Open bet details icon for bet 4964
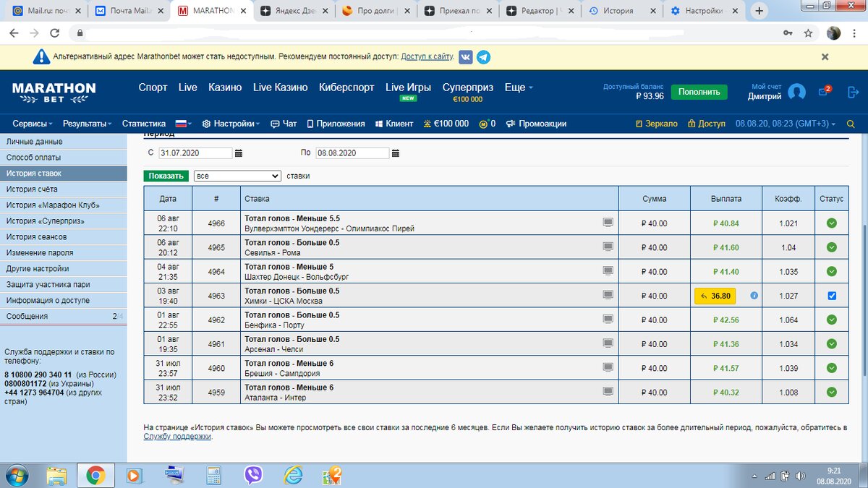Image resolution: width=868 pixels, height=488 pixels. (x=608, y=271)
